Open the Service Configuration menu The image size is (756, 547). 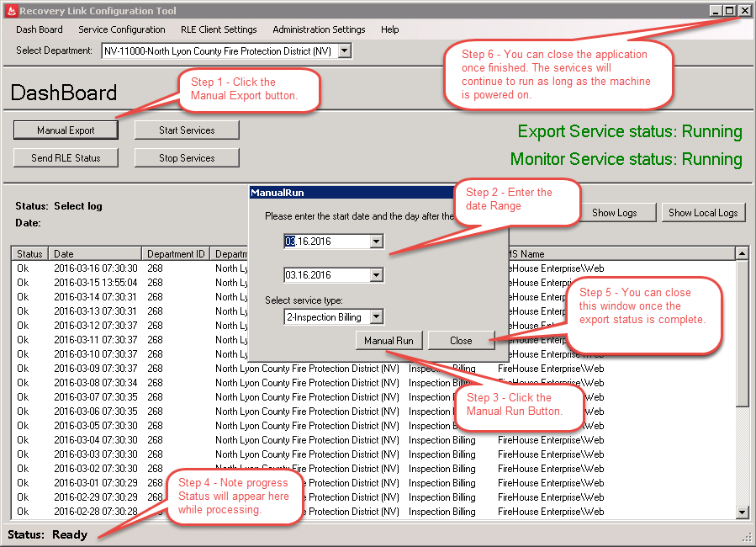click(x=122, y=29)
